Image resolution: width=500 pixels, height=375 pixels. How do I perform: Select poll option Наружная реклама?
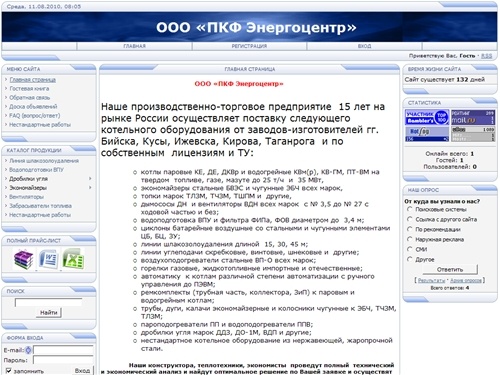(x=410, y=239)
